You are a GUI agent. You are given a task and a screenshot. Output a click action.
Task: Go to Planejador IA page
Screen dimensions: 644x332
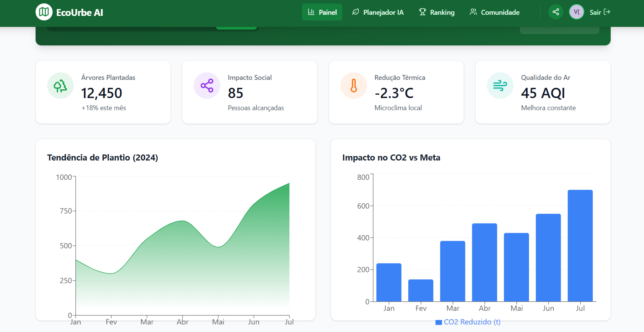click(x=378, y=12)
